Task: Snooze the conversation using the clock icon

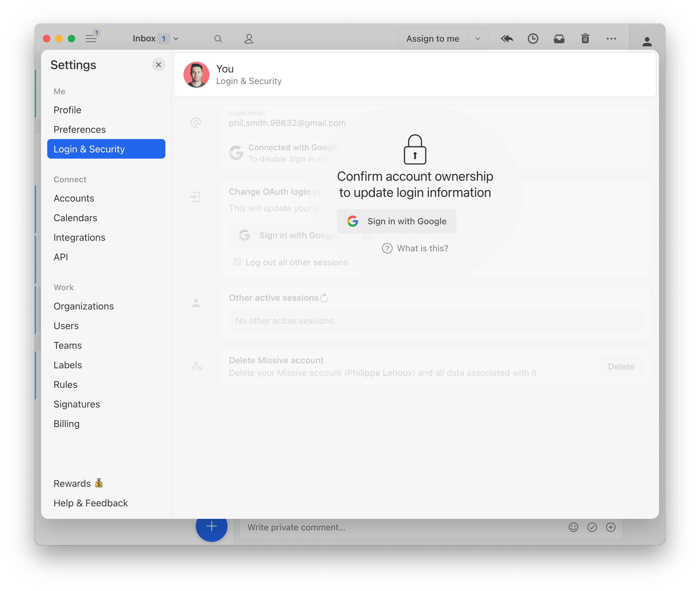Action: pos(533,38)
